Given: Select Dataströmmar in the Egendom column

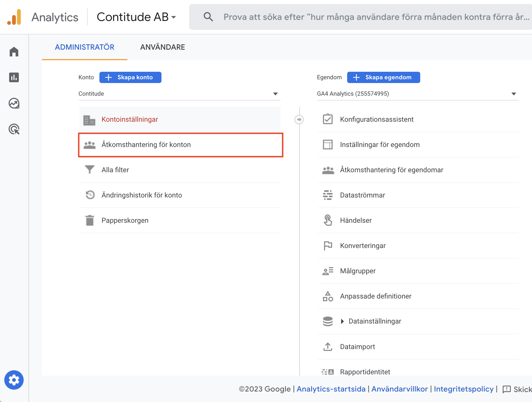Looking at the screenshot, I should click(x=362, y=195).
